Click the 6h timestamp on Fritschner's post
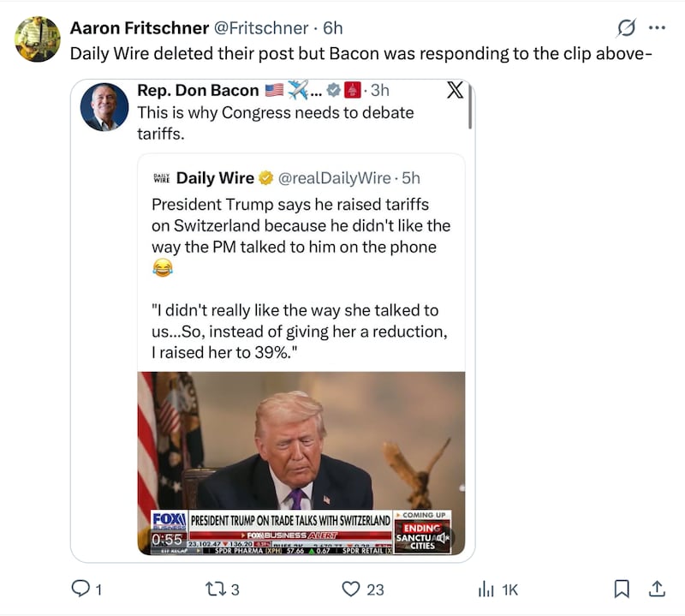685x616 pixels. tap(334, 27)
